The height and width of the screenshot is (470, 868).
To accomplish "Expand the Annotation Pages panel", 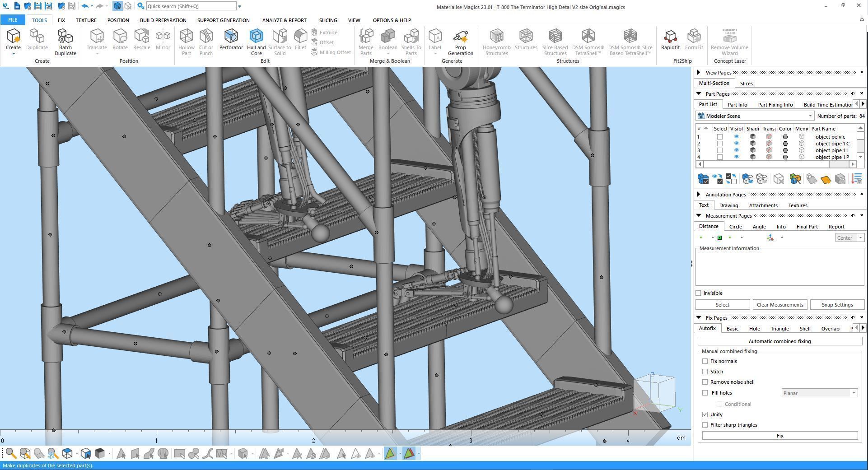I will (699, 194).
